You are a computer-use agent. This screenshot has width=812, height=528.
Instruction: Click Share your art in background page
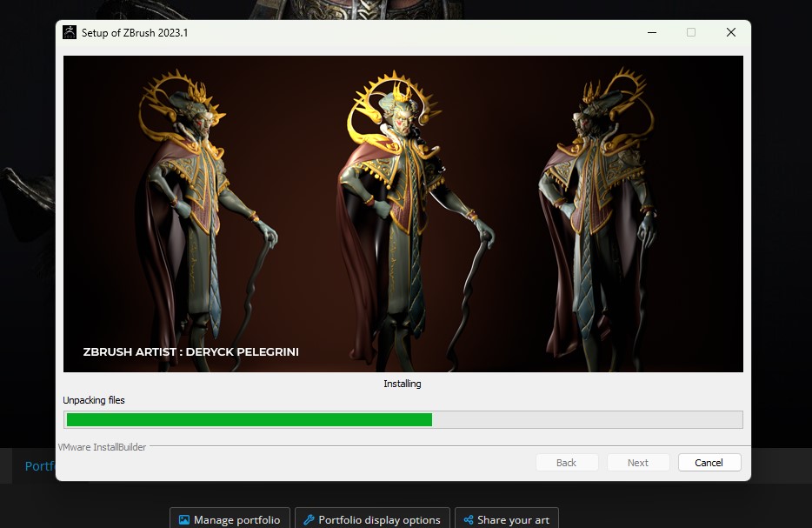(507, 518)
